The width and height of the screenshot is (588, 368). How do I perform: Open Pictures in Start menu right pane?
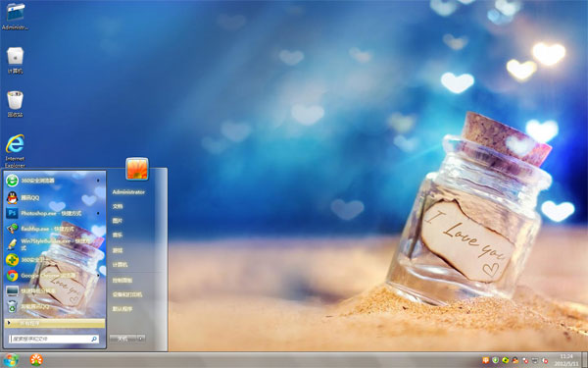(118, 221)
